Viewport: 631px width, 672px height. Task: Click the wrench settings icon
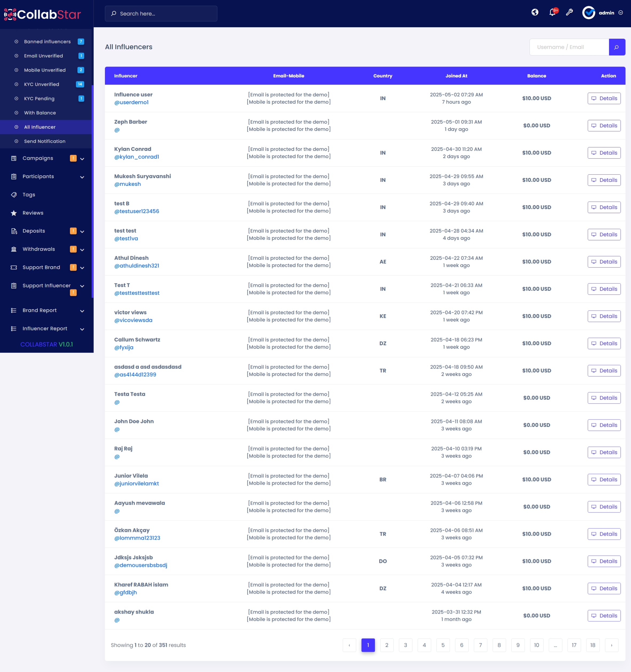click(x=570, y=13)
